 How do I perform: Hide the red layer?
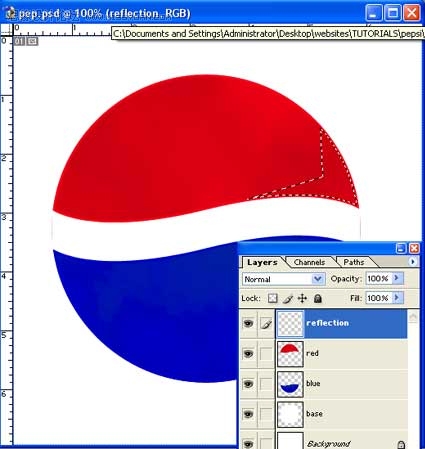[248, 354]
